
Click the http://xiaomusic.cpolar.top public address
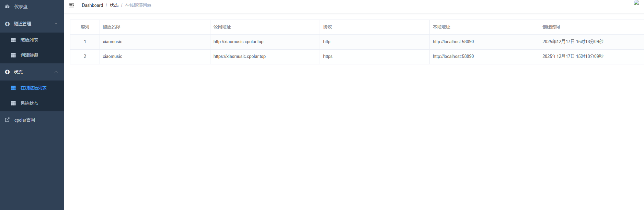click(238, 42)
